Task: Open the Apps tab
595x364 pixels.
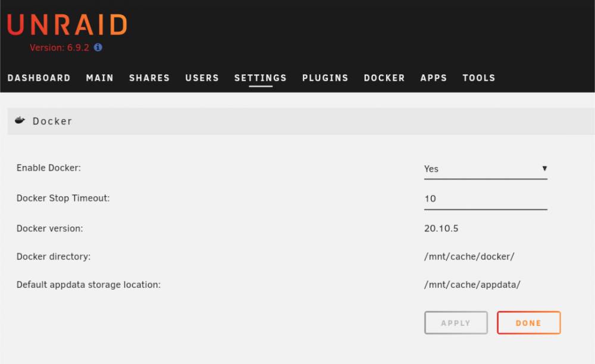Action: click(x=434, y=78)
